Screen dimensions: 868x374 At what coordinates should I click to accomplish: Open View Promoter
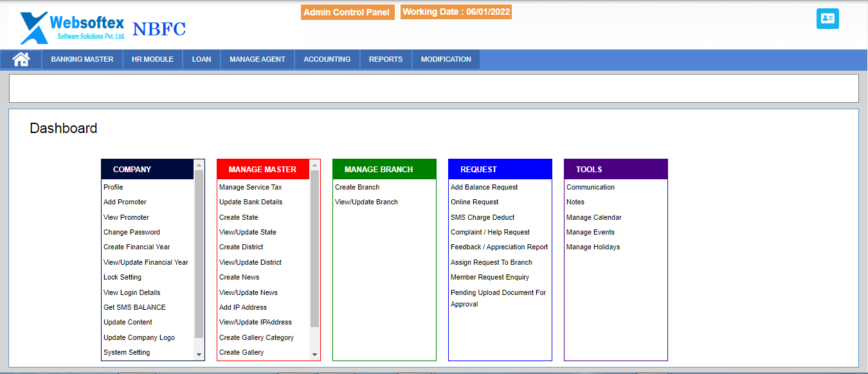(126, 217)
